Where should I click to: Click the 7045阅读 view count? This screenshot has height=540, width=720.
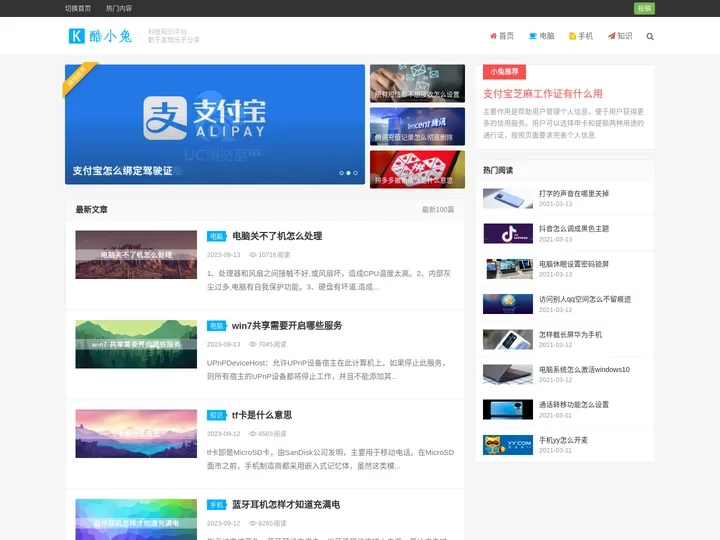268,344
